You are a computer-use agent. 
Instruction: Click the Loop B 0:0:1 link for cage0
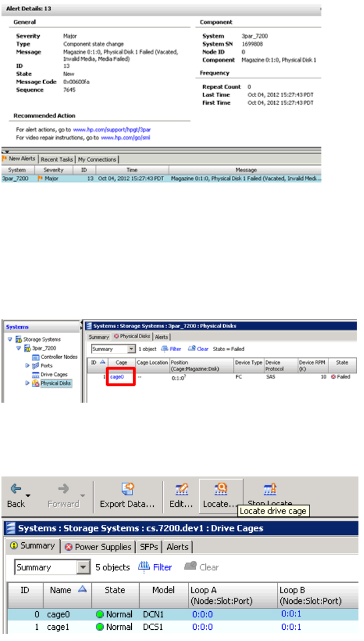291,614
